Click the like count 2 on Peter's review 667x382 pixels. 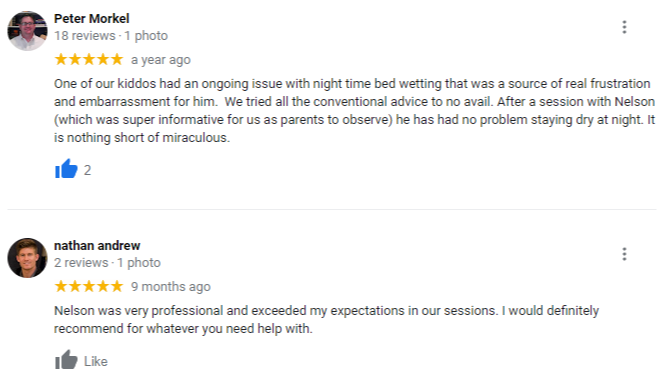point(87,170)
